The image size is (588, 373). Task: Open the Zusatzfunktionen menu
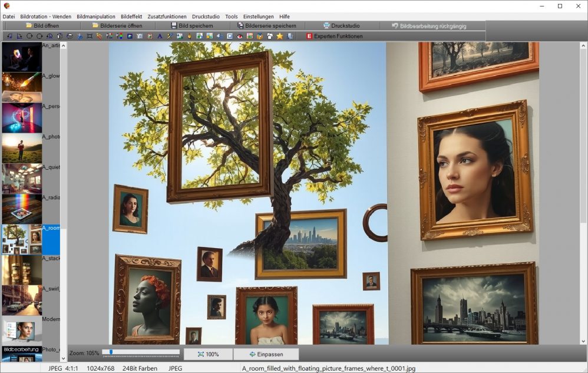point(167,16)
